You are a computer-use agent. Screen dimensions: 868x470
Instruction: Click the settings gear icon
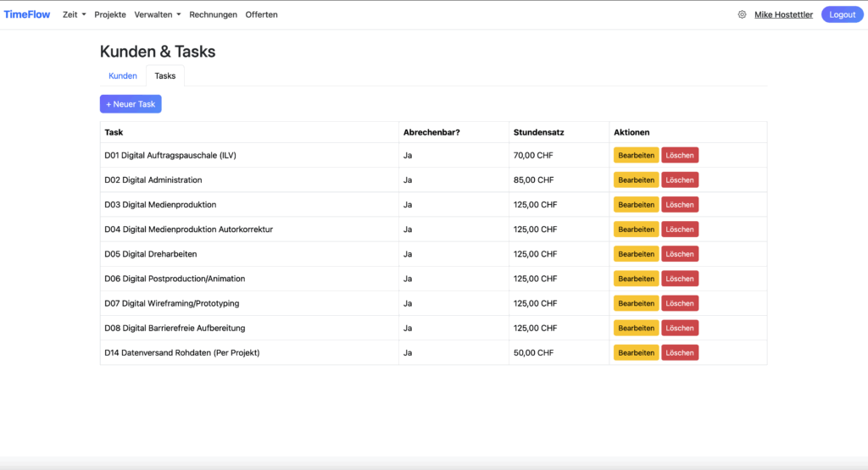[x=742, y=14]
